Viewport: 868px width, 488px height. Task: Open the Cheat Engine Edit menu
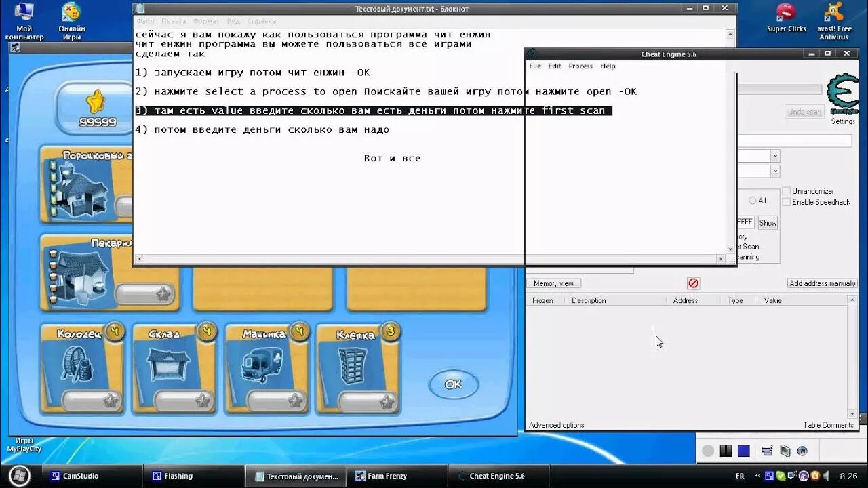click(x=555, y=66)
